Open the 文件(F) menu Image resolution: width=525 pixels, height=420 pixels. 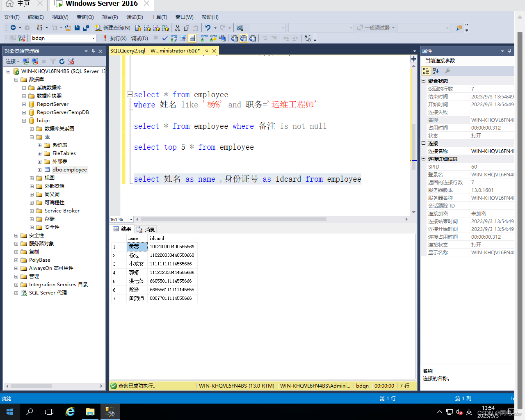tap(12, 17)
